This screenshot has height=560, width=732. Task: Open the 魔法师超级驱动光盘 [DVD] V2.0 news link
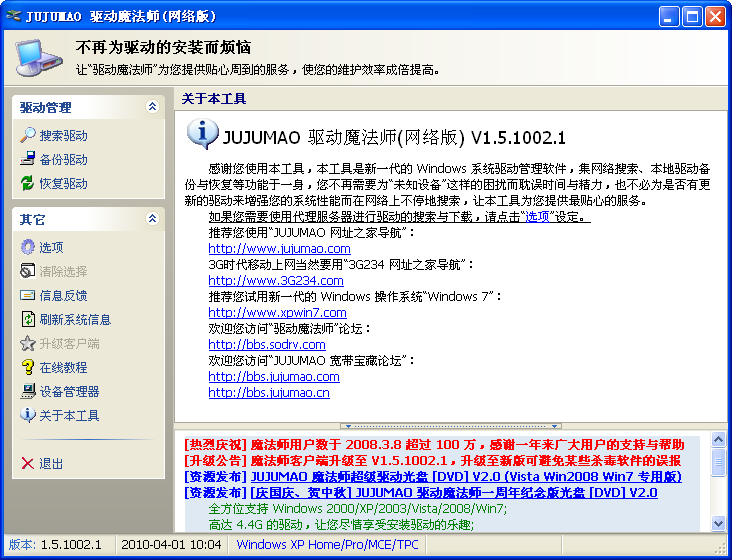466,476
